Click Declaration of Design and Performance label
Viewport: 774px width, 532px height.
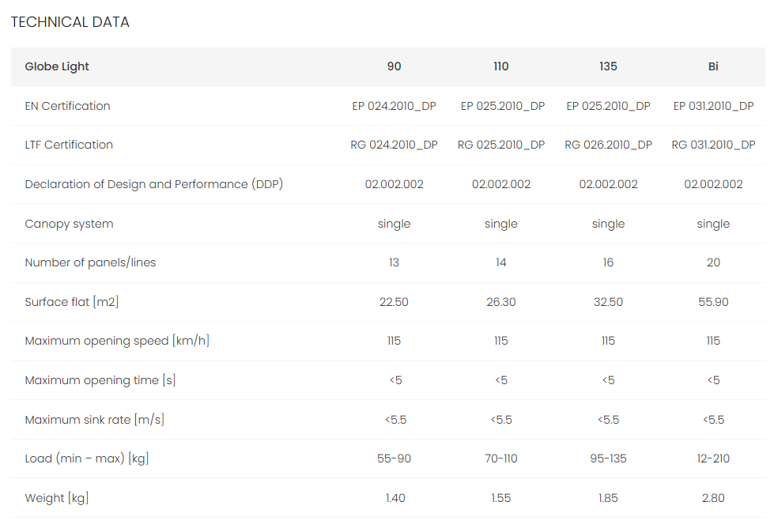pos(153,184)
